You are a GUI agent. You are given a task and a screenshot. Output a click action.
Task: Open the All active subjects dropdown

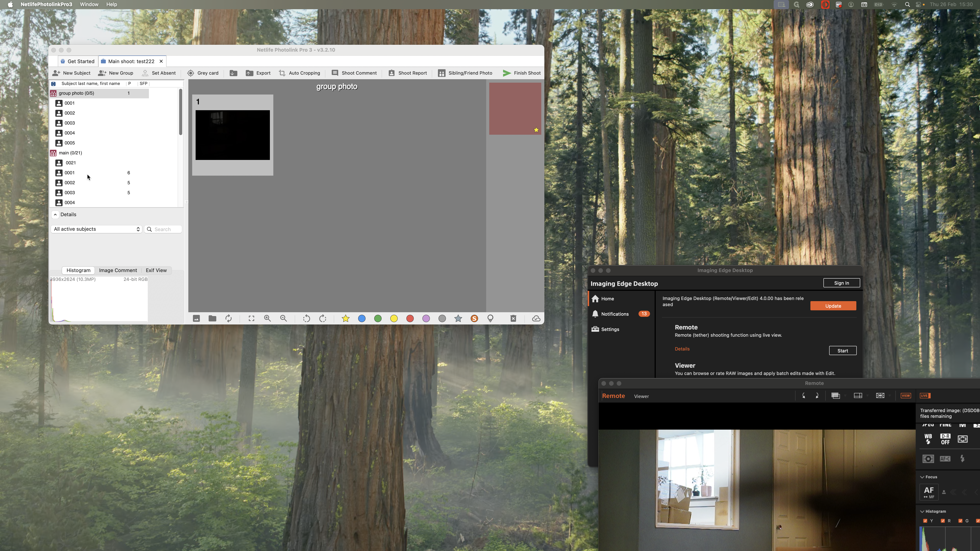coord(97,229)
